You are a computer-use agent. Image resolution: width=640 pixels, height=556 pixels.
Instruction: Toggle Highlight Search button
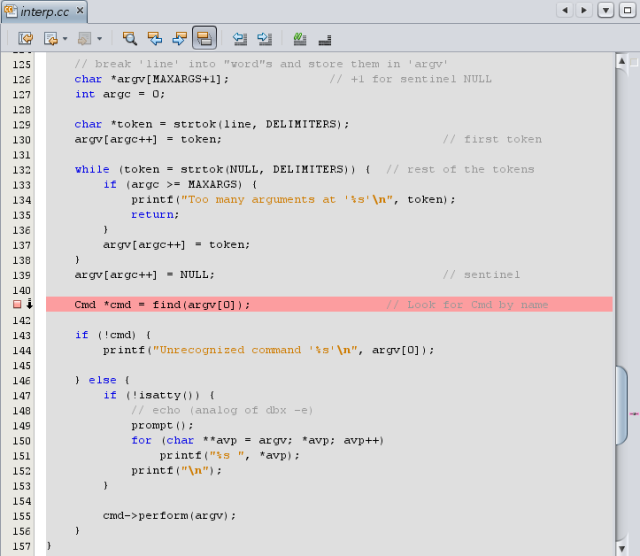(x=204, y=38)
